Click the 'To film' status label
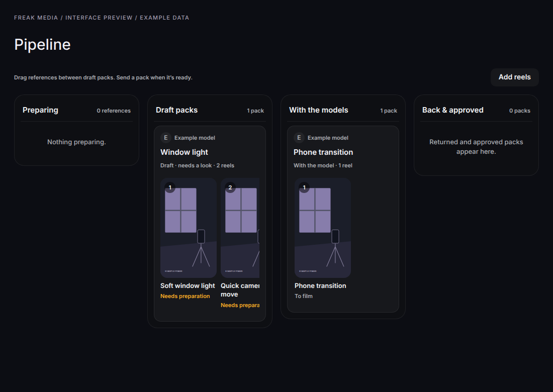 tap(304, 296)
